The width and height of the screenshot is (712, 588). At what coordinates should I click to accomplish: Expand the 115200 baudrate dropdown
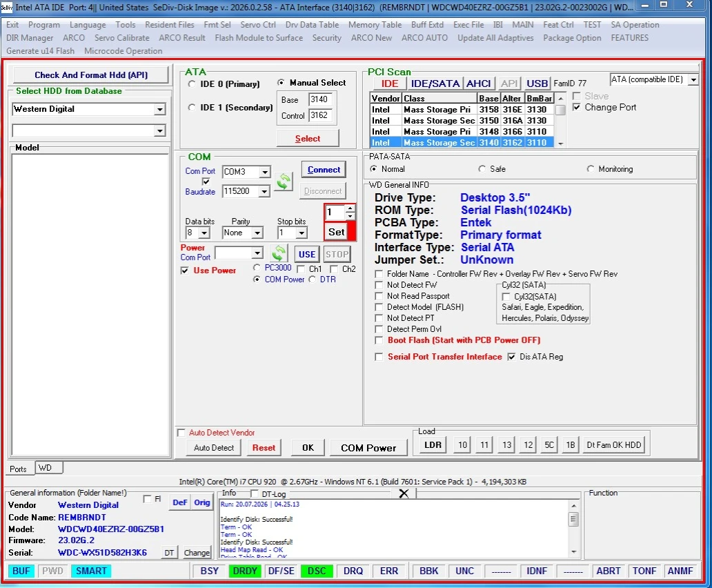coord(264,192)
